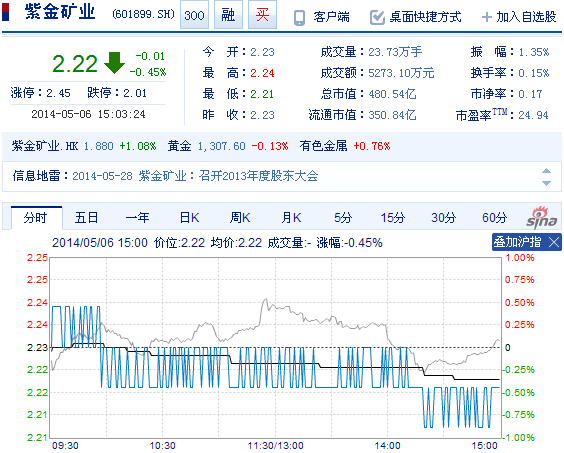Click the 振幅 1.35% value
The image size is (564, 453).
[533, 52]
